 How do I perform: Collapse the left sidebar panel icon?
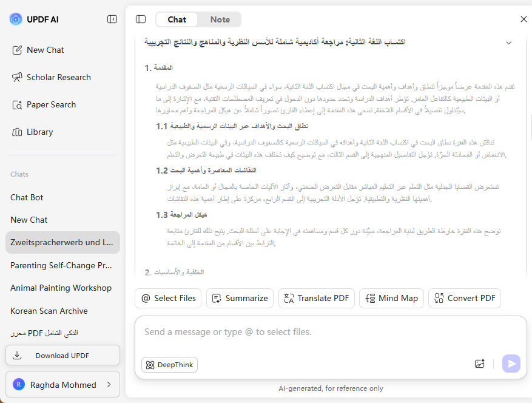pyautogui.click(x=112, y=19)
